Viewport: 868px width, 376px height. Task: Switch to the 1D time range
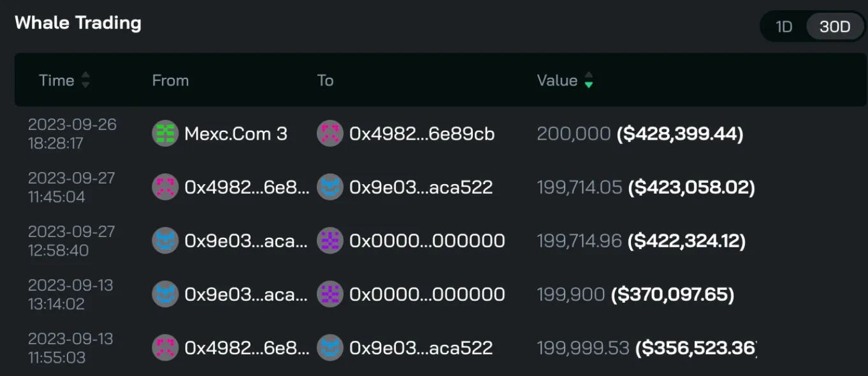(x=784, y=27)
